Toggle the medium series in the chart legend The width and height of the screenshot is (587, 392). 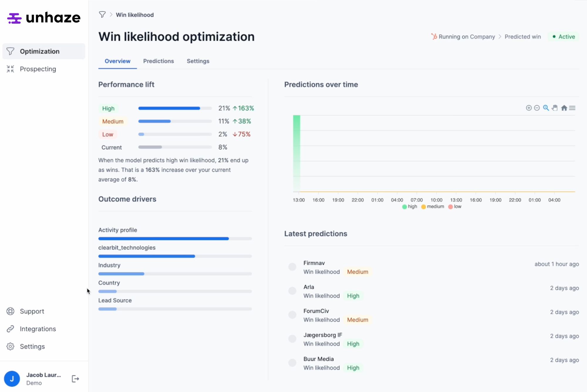click(432, 207)
